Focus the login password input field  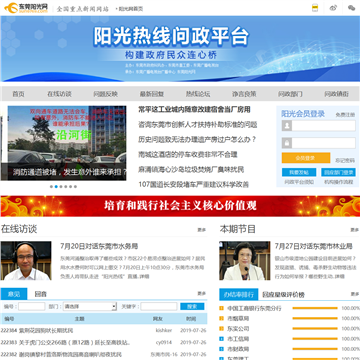coord(324,143)
